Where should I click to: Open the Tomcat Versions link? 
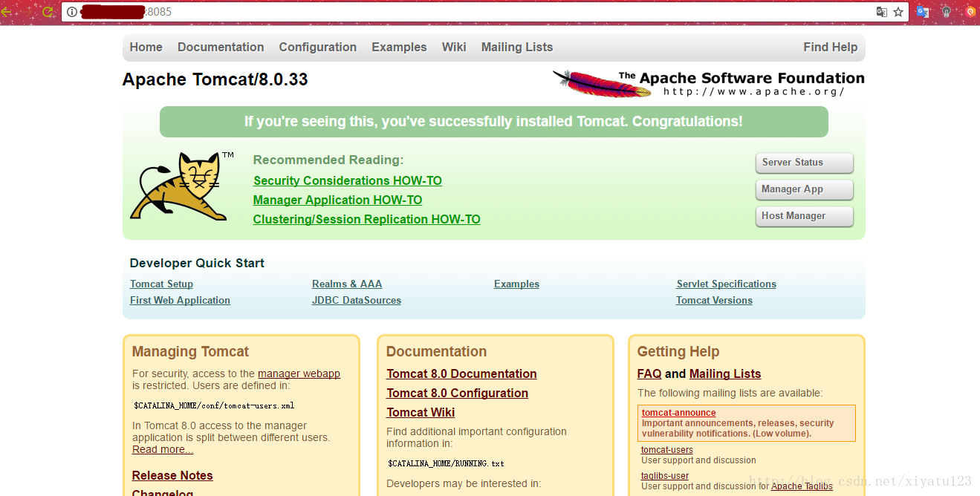point(714,300)
